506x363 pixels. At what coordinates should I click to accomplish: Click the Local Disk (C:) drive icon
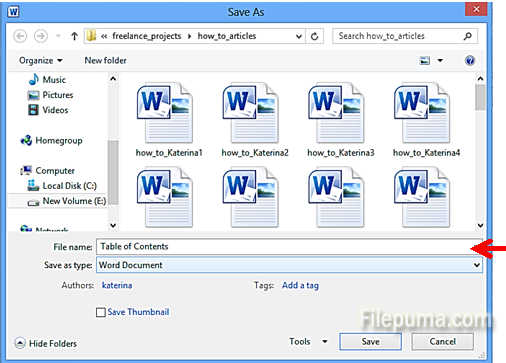click(33, 185)
